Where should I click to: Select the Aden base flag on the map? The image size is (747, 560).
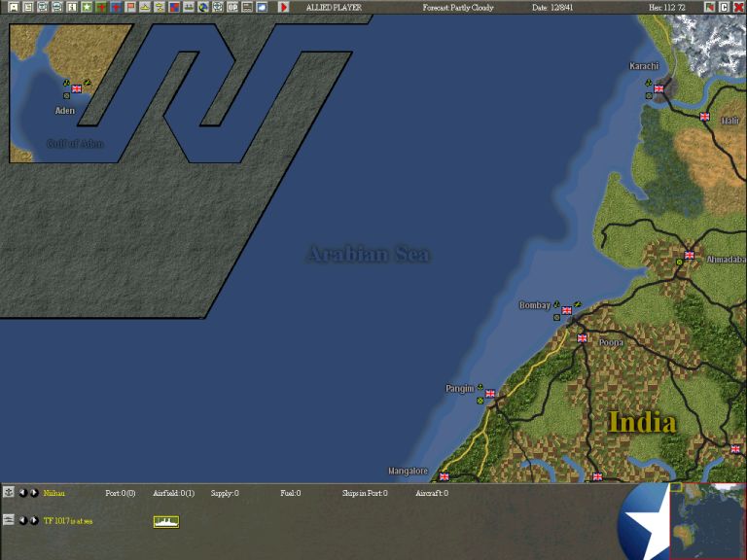[77, 88]
